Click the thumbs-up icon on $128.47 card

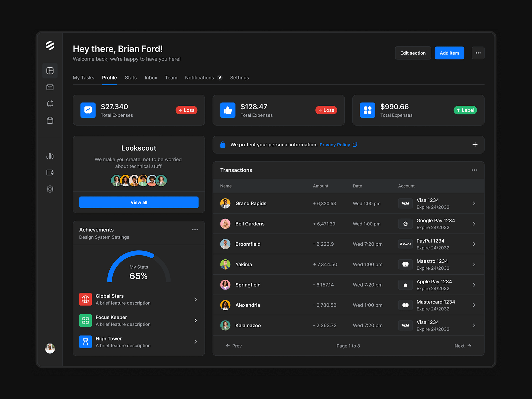[228, 110]
